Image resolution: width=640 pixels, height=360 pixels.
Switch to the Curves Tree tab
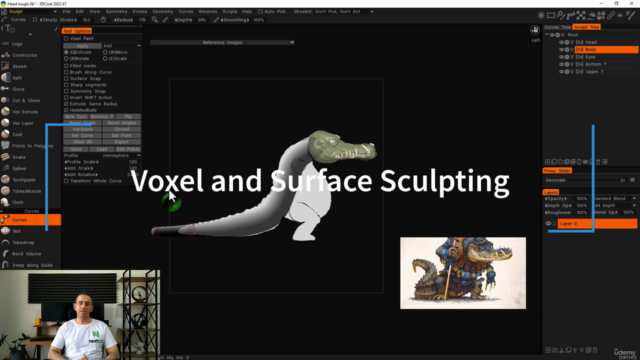tap(558, 27)
